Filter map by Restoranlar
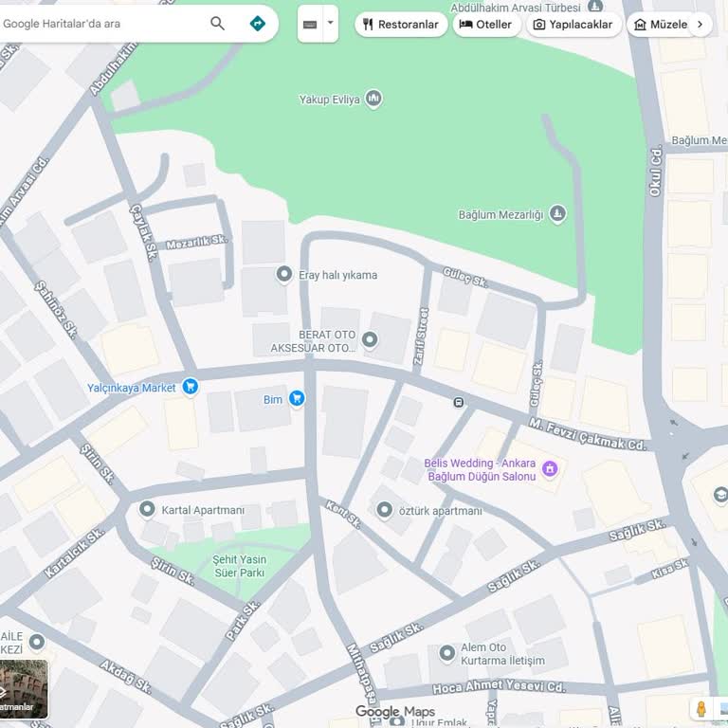The width and height of the screenshot is (728, 728). [x=401, y=25]
